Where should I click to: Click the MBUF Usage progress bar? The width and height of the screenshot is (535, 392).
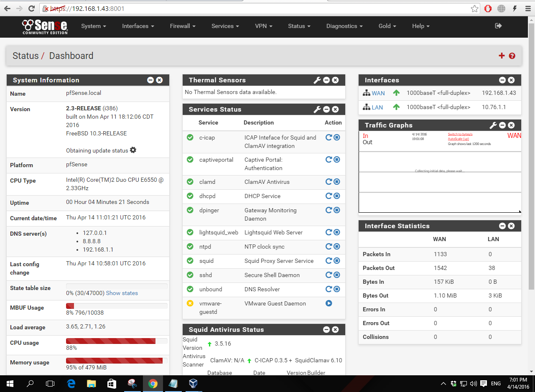point(117,306)
